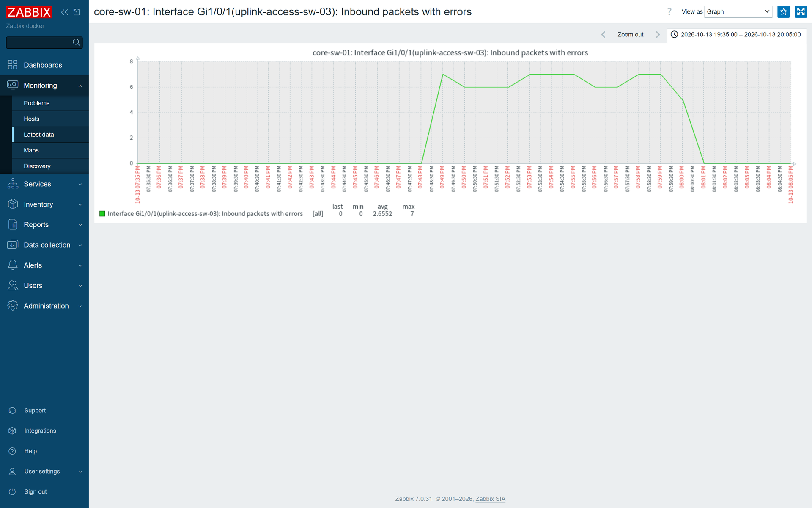Image resolution: width=812 pixels, height=508 pixels.
Task: Collapse the sidebar with double-chevron icon
Action: point(64,12)
